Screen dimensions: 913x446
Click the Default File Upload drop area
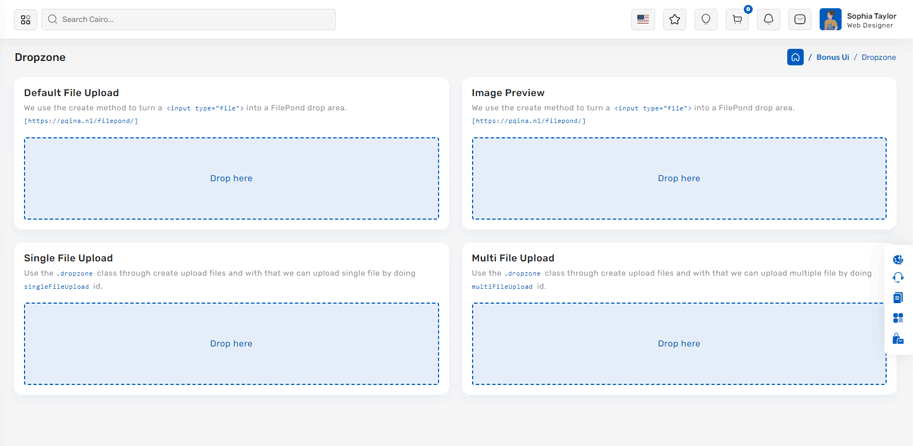coord(231,178)
